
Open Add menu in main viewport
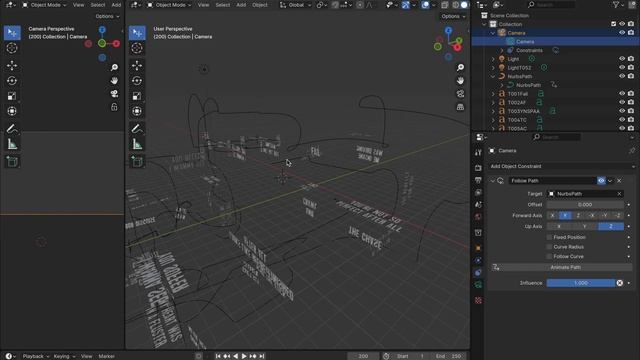pyautogui.click(x=241, y=5)
